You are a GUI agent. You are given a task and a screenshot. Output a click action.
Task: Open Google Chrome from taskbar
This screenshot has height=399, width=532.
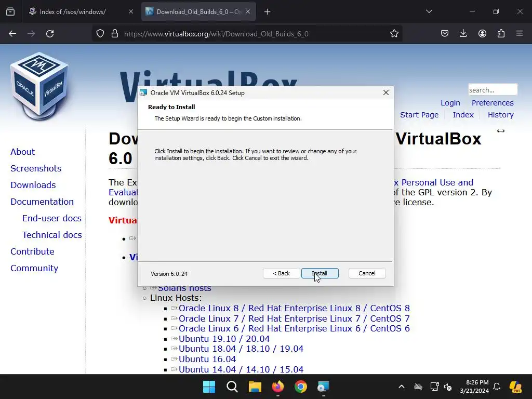point(301,387)
